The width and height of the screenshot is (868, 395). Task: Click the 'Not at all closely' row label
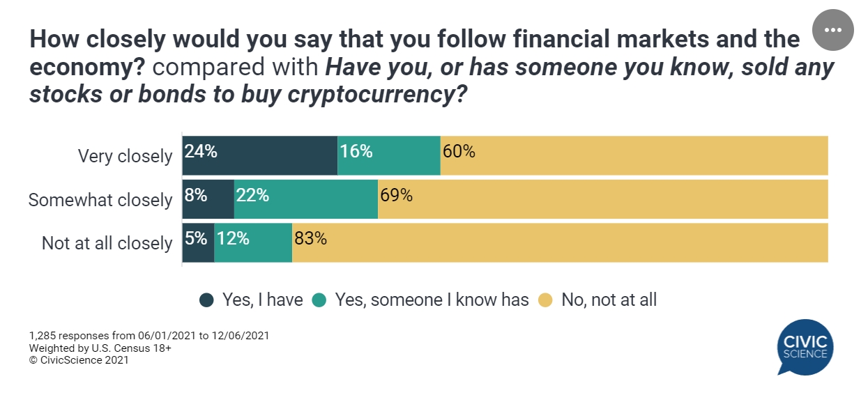coord(107,243)
